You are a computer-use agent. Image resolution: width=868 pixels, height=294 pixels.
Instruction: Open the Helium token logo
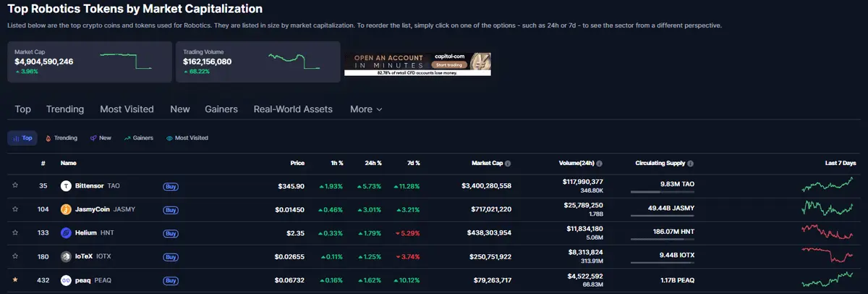(66, 233)
